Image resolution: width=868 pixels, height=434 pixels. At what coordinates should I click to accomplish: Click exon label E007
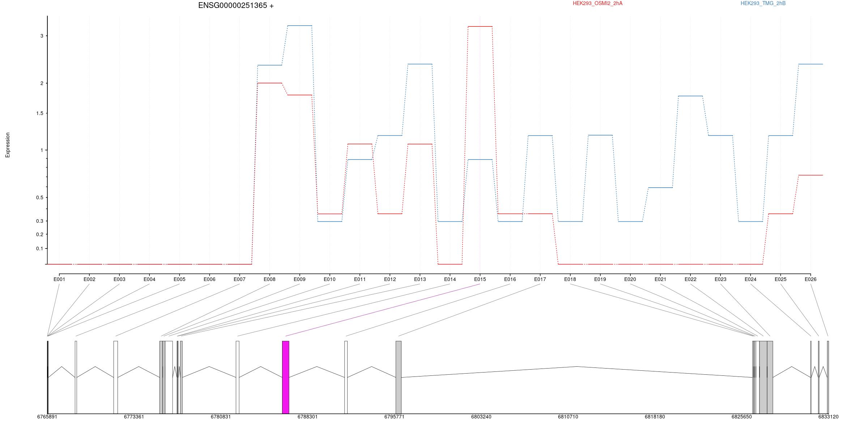[x=239, y=279]
